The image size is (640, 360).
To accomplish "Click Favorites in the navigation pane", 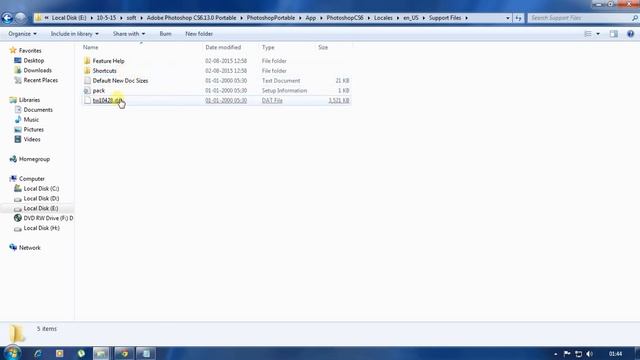I will [30, 51].
